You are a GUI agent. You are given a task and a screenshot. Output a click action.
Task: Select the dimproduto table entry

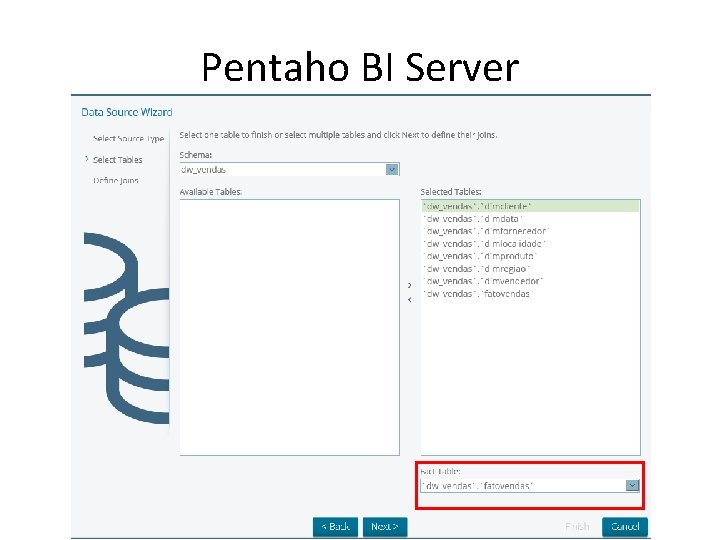pyautogui.click(x=530, y=256)
